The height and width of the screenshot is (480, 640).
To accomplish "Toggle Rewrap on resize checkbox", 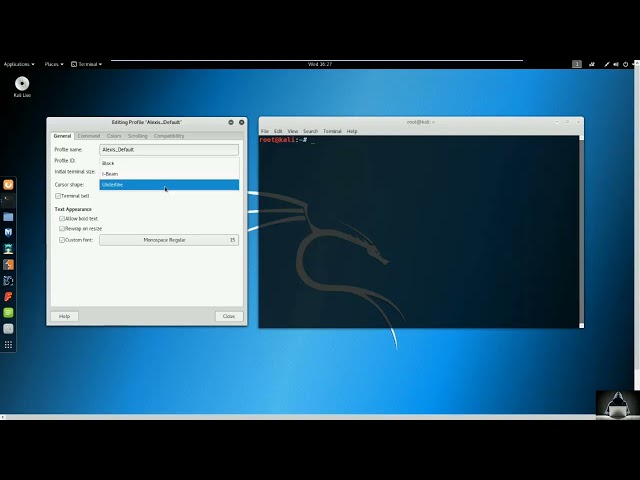I will 62,229.
